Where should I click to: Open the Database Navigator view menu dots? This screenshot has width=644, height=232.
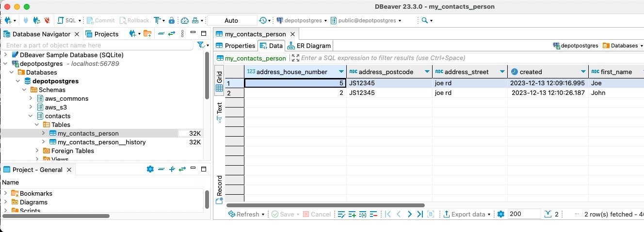pos(182,33)
